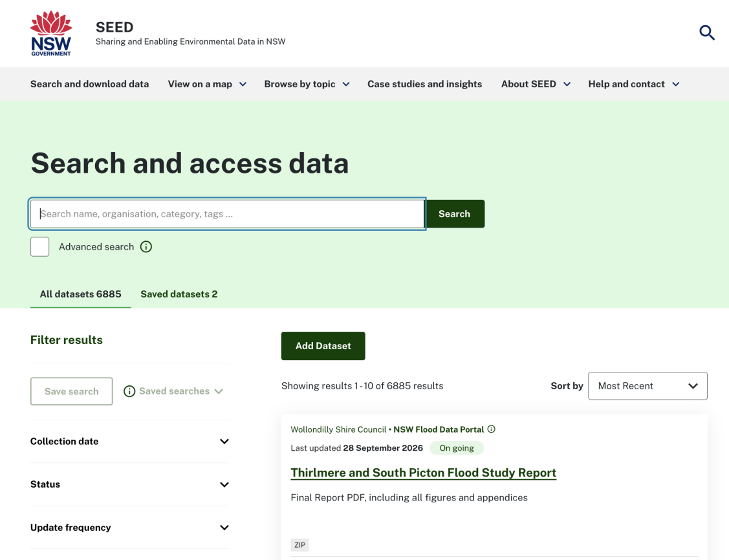Expand the Status filter

(129, 484)
